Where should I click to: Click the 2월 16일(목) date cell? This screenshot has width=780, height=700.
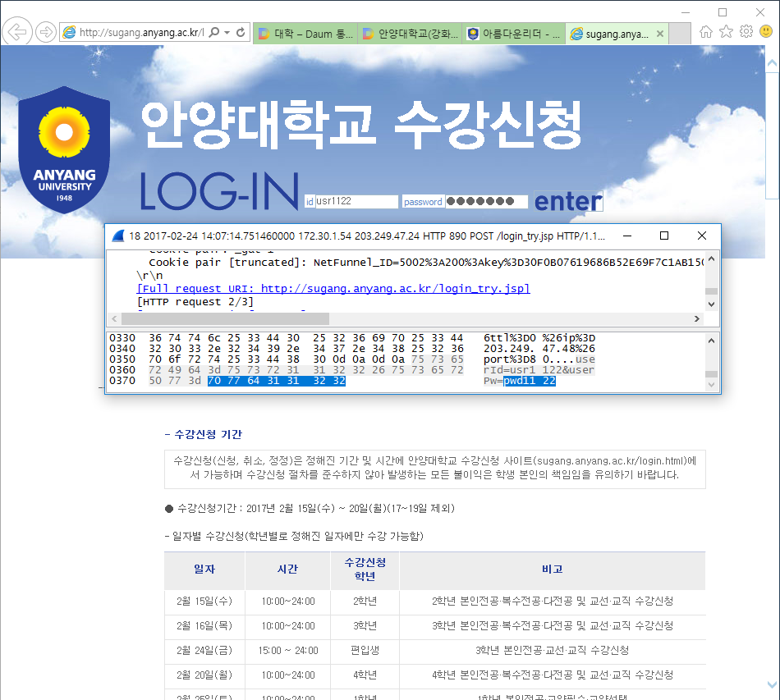pos(204,625)
